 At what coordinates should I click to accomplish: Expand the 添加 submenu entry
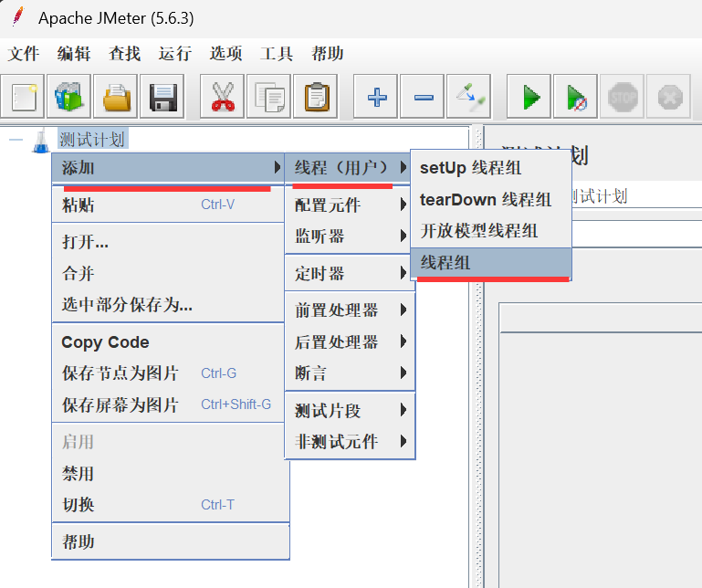click(168, 168)
